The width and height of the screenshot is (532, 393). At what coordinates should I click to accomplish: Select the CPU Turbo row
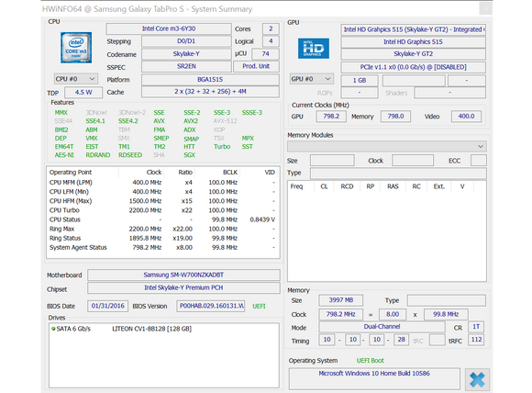click(x=162, y=210)
